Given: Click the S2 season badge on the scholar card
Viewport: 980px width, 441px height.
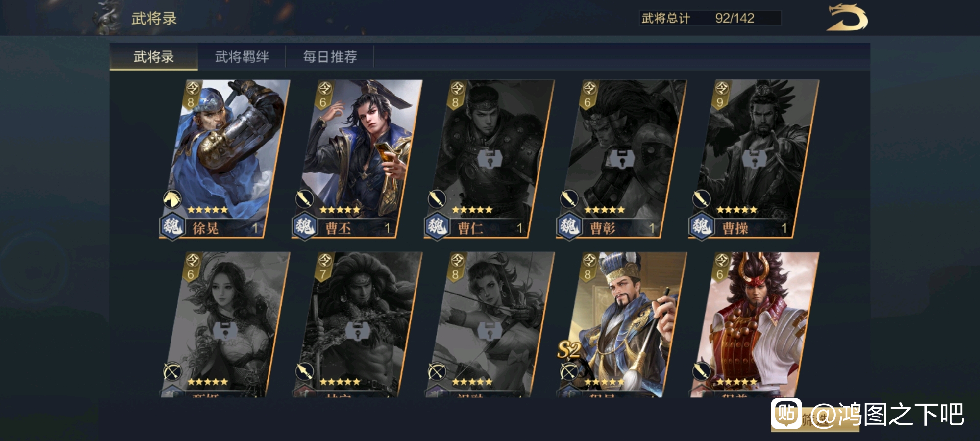Looking at the screenshot, I should point(569,349).
